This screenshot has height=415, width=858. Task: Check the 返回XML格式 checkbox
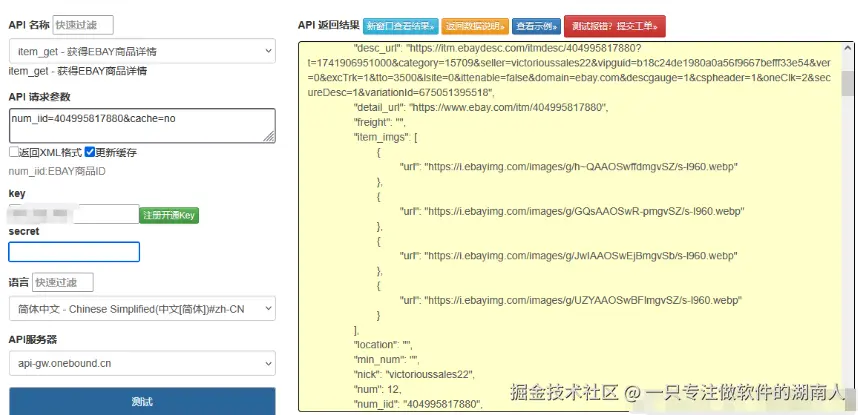14,153
